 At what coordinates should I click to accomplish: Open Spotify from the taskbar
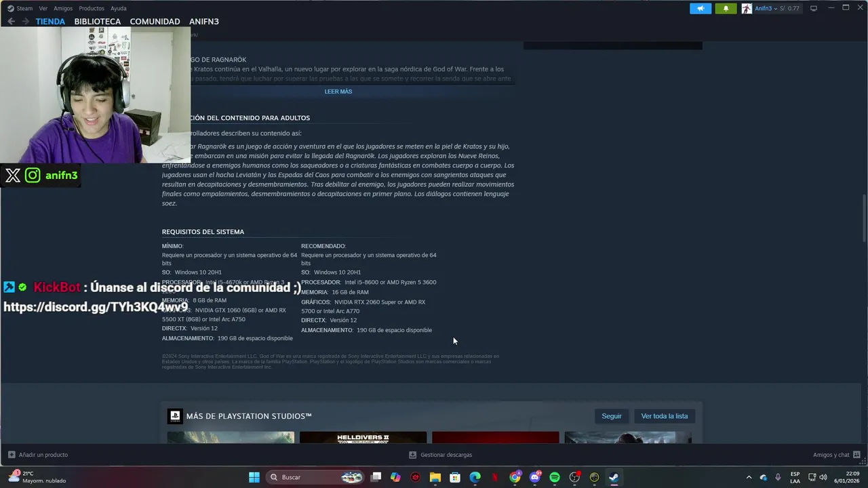555,477
